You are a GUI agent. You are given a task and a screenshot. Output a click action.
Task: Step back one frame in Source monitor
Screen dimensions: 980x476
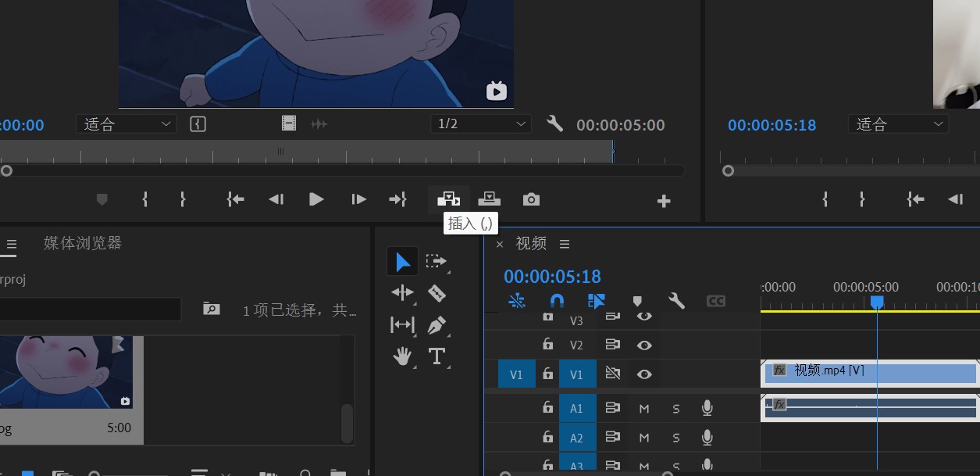click(x=276, y=199)
